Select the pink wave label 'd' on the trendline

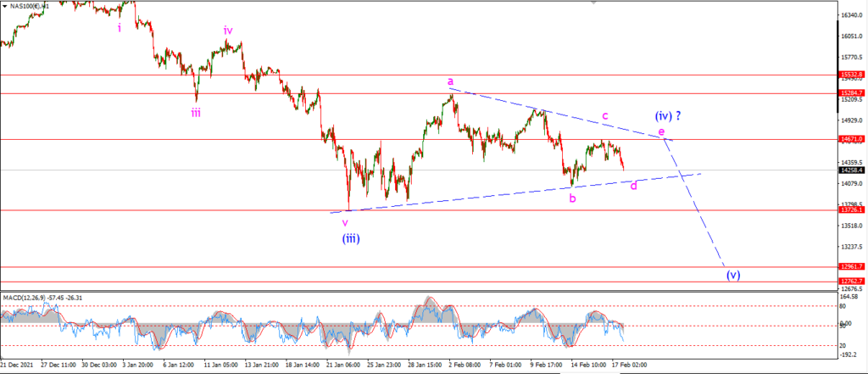tap(634, 186)
